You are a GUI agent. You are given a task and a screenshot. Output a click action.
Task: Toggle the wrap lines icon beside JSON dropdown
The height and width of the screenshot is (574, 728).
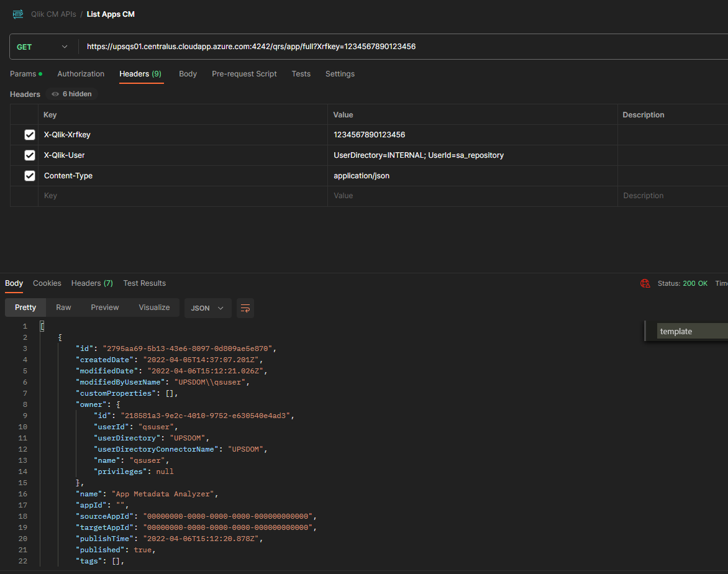tap(245, 308)
